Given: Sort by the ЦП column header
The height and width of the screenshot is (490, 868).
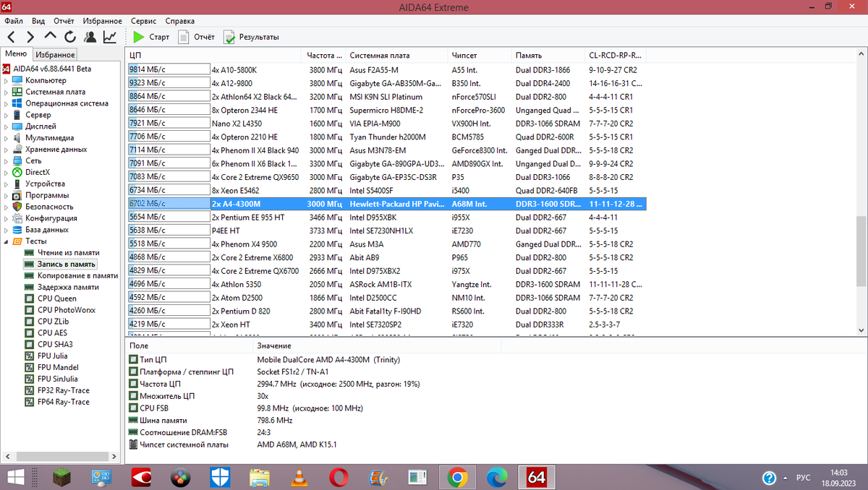Looking at the screenshot, I should [213, 55].
